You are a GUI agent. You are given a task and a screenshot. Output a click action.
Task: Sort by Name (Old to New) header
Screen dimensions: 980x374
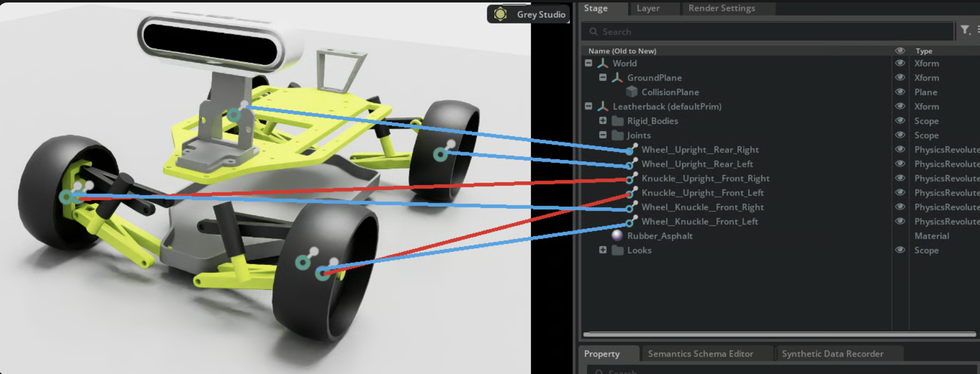[622, 51]
